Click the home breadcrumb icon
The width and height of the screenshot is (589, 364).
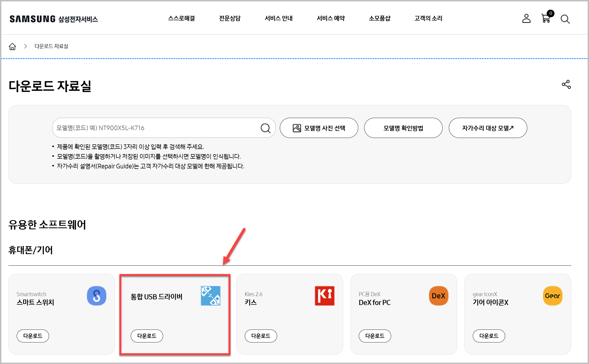pyautogui.click(x=12, y=46)
